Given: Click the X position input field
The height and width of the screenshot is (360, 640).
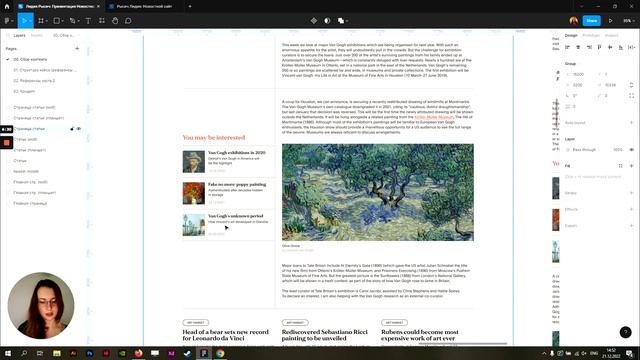Looking at the screenshot, I should pyautogui.click(x=579, y=74).
